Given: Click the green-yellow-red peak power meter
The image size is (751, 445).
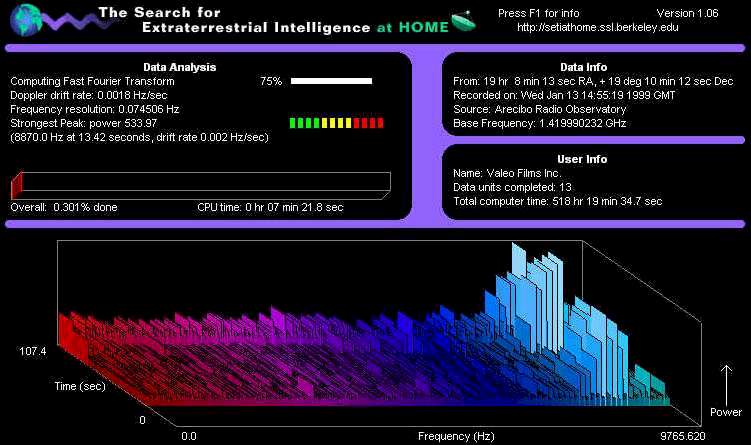Looking at the screenshot, I should tap(336, 123).
